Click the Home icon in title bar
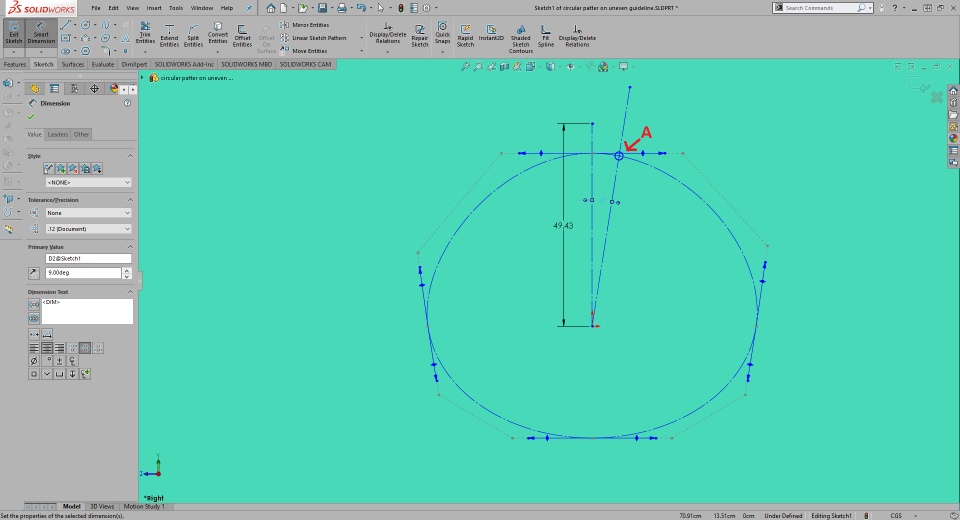The width and height of the screenshot is (960, 520). coord(271,8)
